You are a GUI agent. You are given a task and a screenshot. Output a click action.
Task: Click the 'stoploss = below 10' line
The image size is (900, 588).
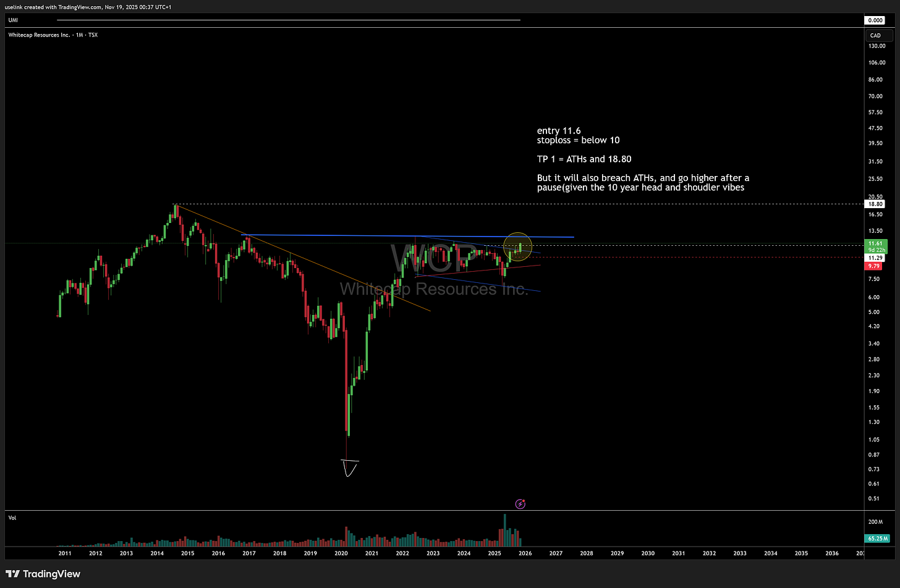[578, 140]
